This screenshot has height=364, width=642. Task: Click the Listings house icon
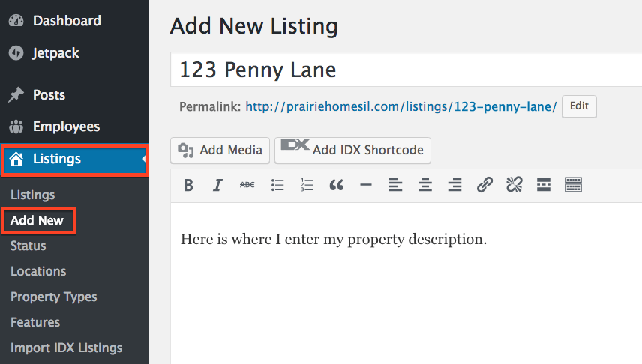16,159
